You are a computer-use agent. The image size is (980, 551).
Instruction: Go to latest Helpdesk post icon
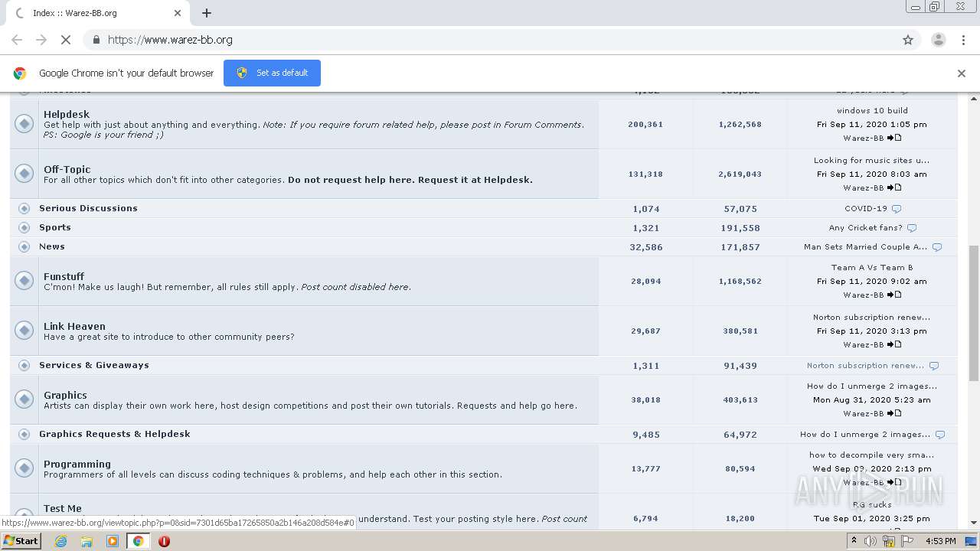(894, 138)
